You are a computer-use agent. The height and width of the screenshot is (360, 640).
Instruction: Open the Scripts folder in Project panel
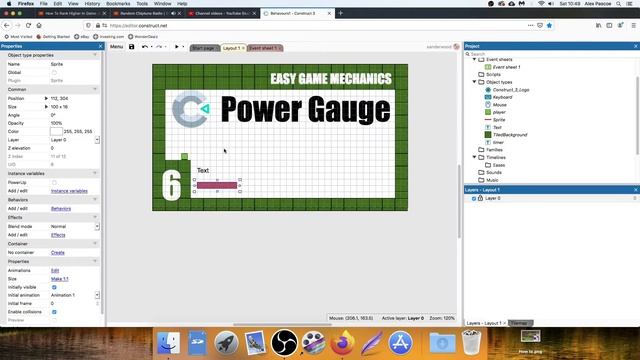493,75
